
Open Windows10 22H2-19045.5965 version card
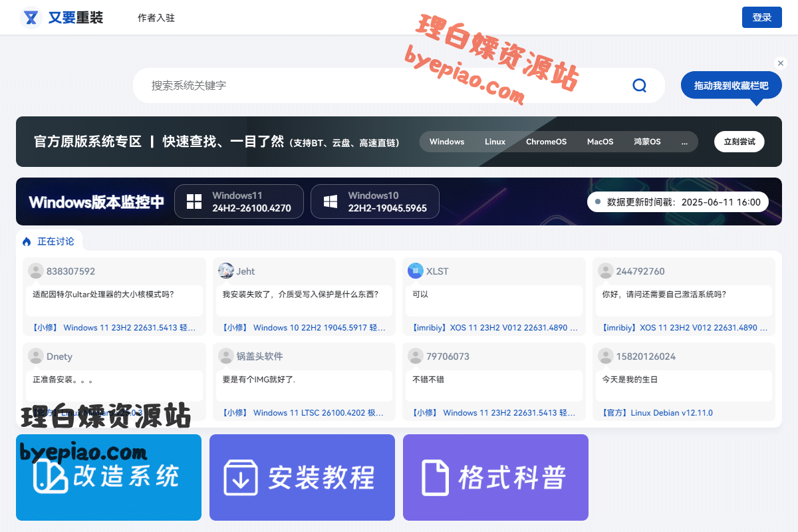[x=374, y=201]
